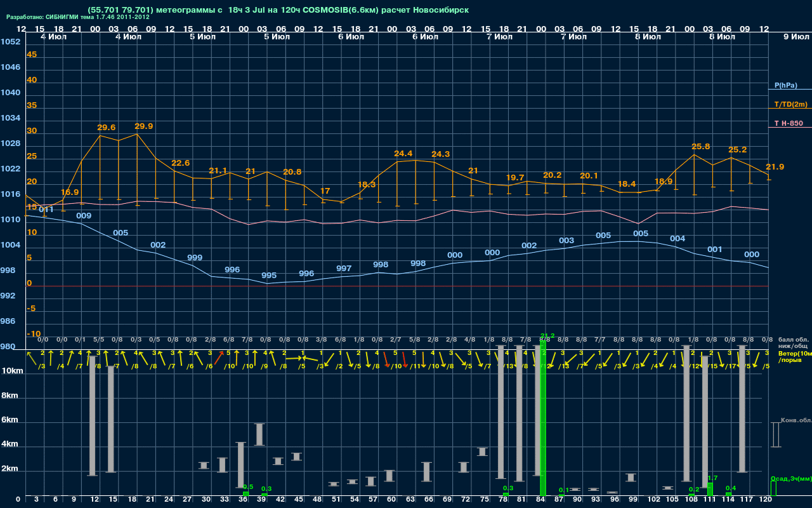Viewport: 812px width, 508px height.
Task: Click the 001 pressure label
Action: click(715, 250)
